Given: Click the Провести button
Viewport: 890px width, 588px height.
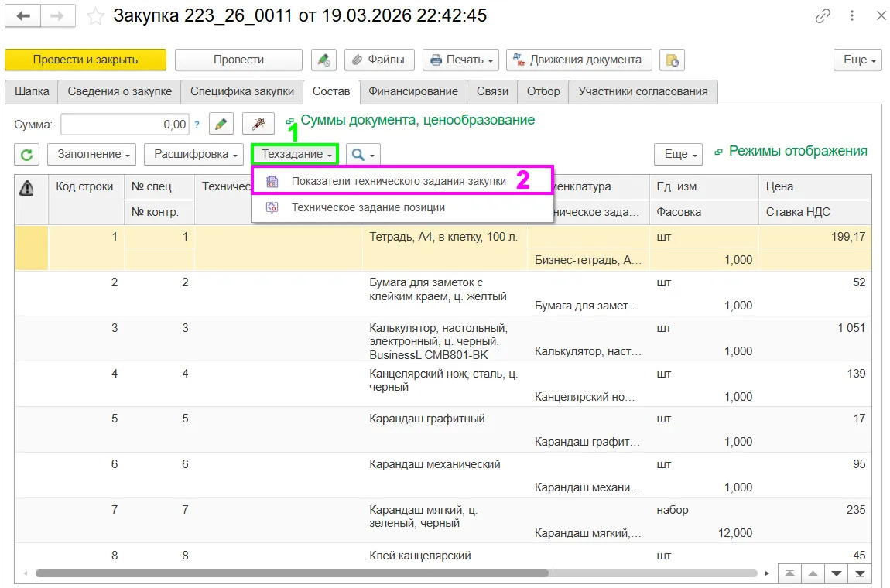Looking at the screenshot, I should click(x=239, y=60).
